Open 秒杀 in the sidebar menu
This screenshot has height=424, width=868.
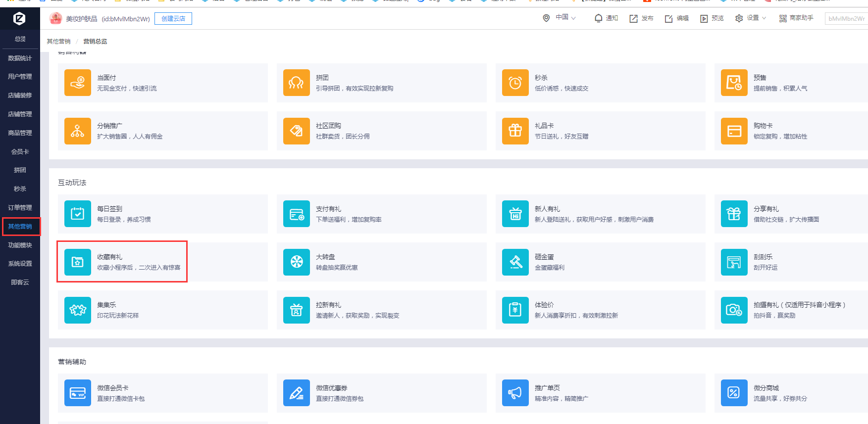coord(20,189)
